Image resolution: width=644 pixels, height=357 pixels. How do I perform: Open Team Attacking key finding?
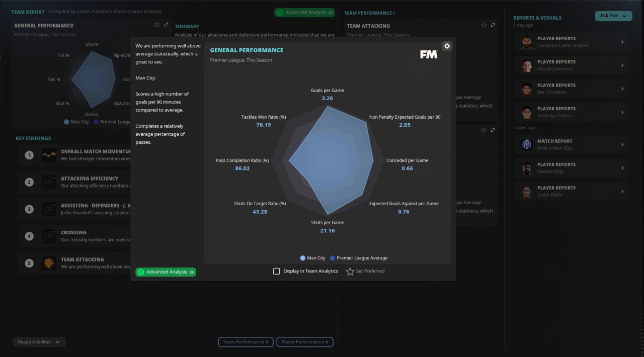coord(74,263)
